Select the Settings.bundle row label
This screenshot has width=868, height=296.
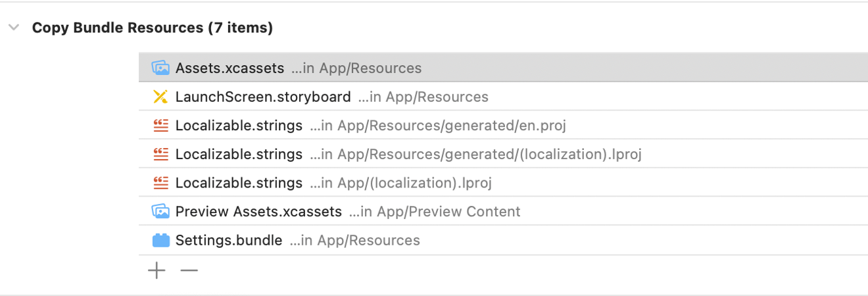pos(229,241)
